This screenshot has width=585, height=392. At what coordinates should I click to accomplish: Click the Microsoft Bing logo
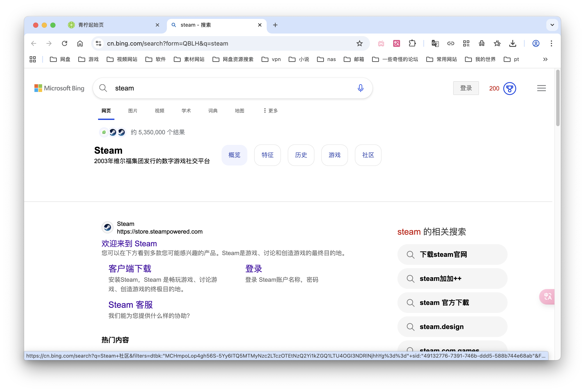[x=59, y=88]
